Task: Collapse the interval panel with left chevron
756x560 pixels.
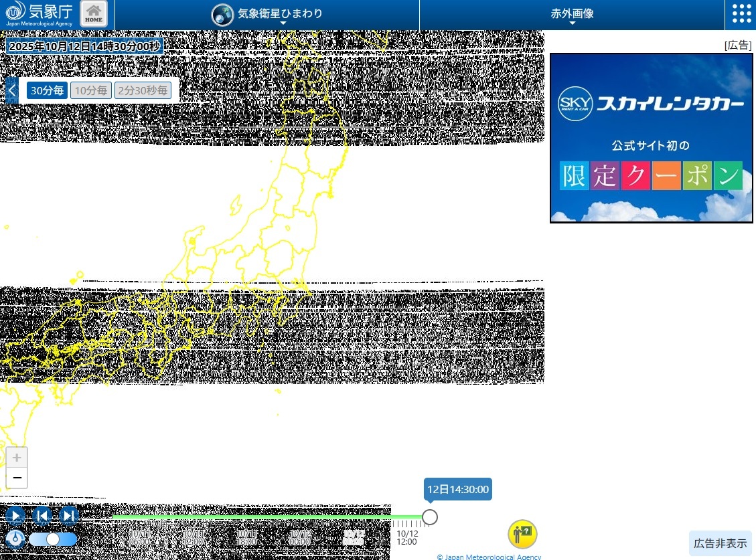Action: (x=12, y=90)
